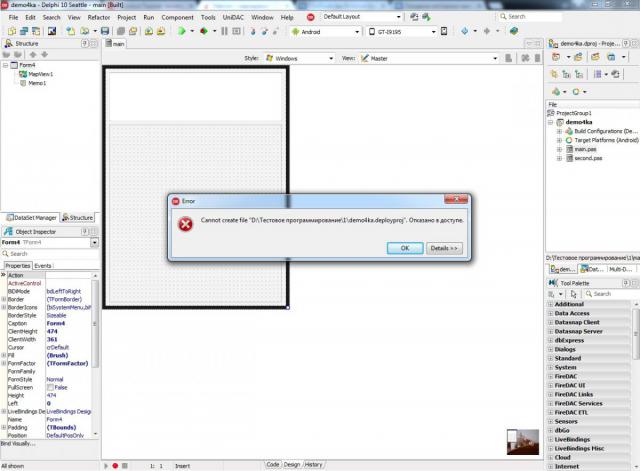Open the Component menu
640x471 pixels.
pos(178,18)
